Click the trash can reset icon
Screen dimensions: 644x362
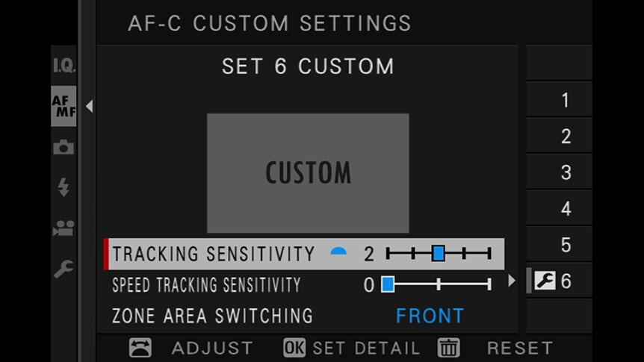[448, 348]
